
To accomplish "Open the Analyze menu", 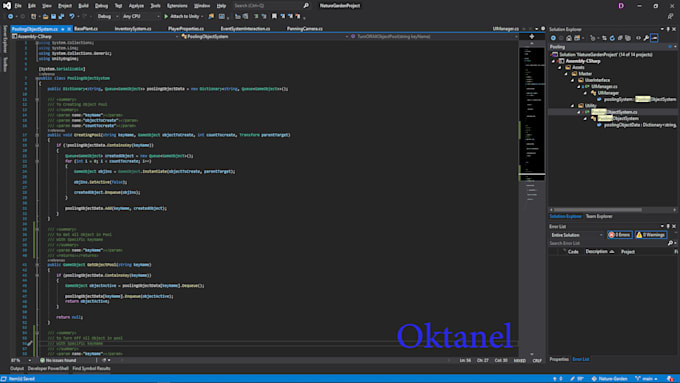I will 136,6.
